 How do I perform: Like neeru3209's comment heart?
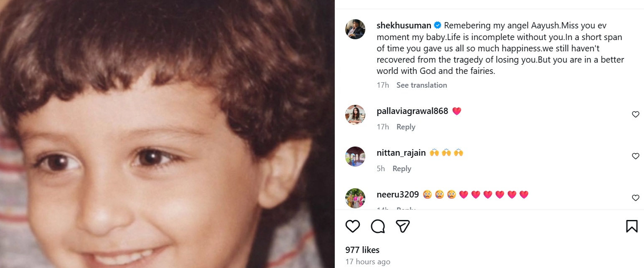(635, 198)
